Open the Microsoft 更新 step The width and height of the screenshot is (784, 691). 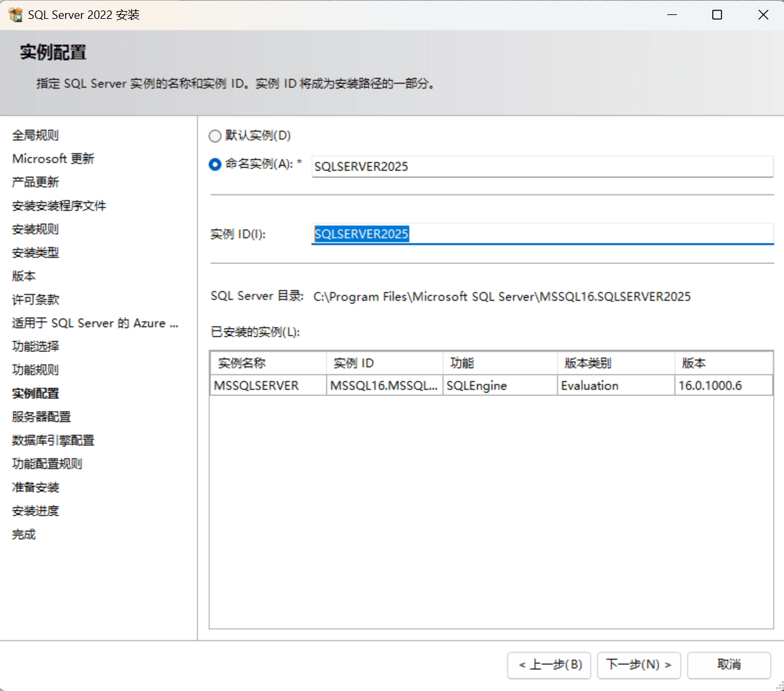point(53,158)
